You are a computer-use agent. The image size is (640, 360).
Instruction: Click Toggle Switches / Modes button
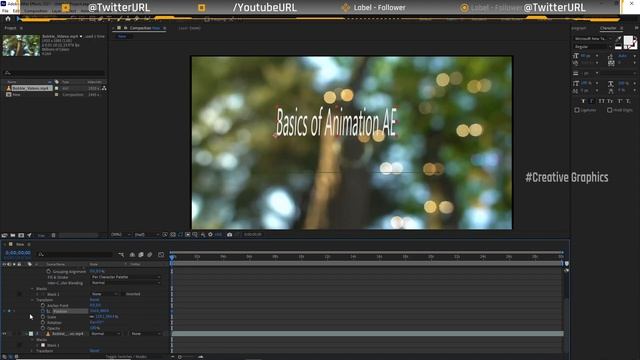click(126, 357)
